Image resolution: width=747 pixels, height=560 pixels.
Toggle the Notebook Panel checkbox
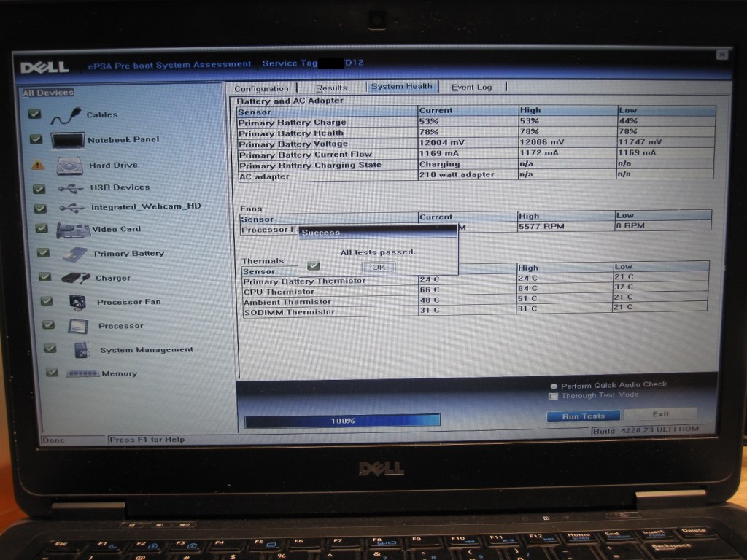click(x=36, y=139)
